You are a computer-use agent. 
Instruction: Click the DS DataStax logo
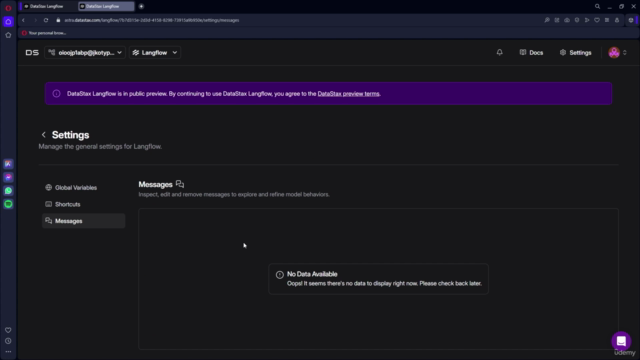pyautogui.click(x=32, y=52)
